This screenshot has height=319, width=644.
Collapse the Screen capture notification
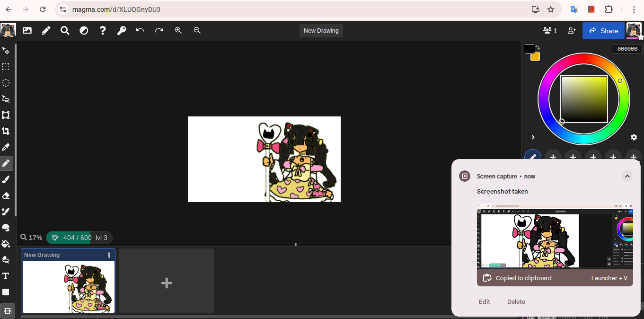pyautogui.click(x=627, y=177)
